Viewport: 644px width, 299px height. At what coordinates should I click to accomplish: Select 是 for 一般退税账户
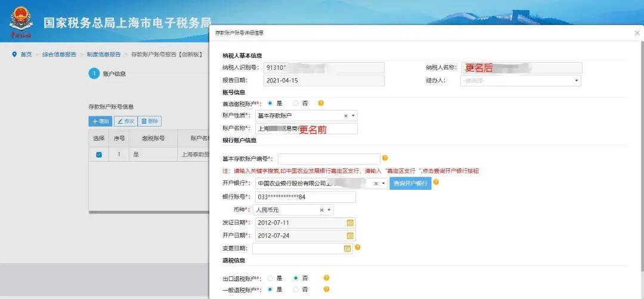270,289
